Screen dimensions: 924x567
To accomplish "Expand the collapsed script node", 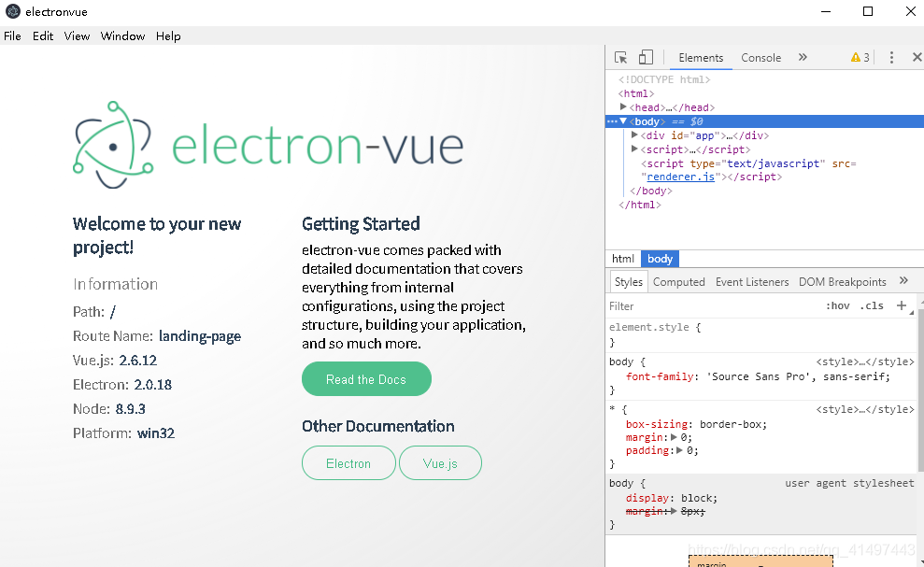I will pyautogui.click(x=634, y=149).
